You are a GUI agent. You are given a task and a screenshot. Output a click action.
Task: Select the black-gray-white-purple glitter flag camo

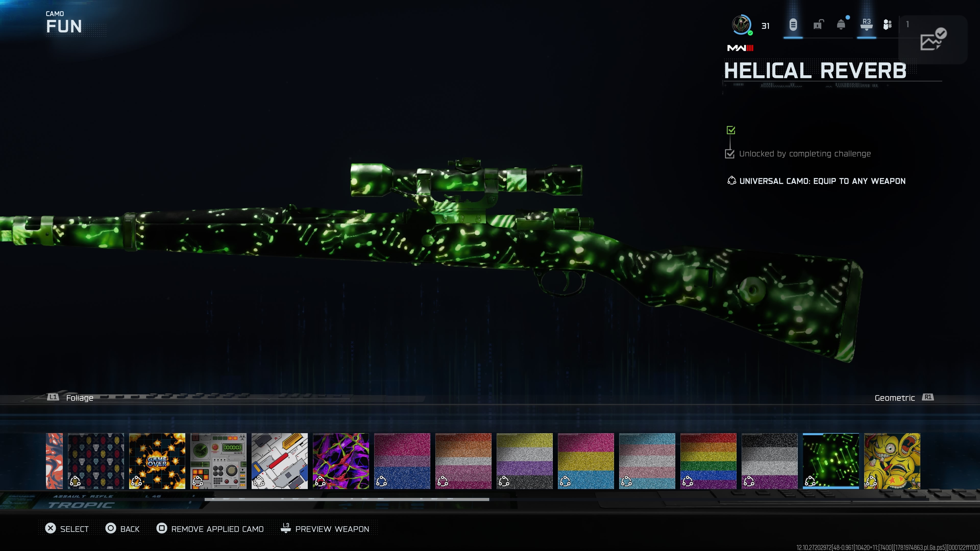click(x=770, y=461)
